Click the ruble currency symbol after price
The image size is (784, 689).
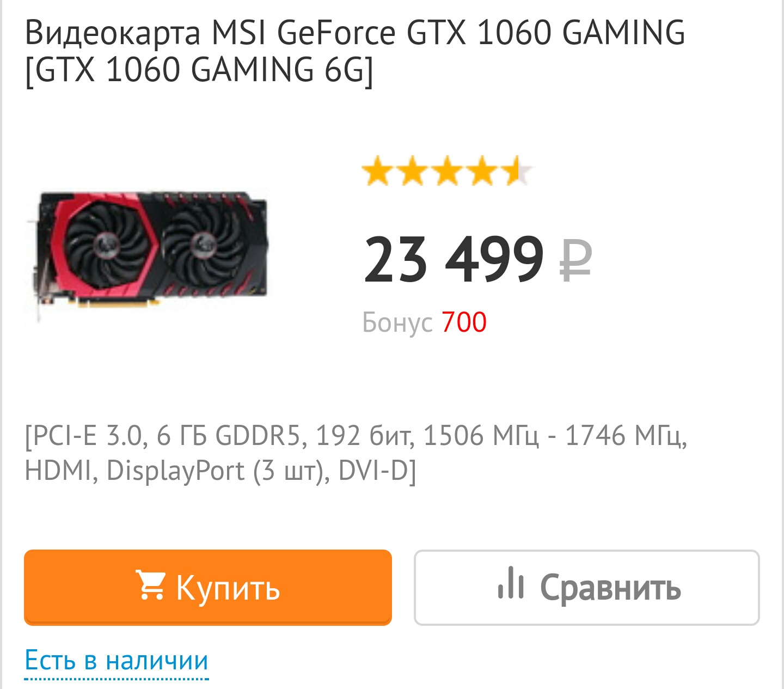pos(576,260)
